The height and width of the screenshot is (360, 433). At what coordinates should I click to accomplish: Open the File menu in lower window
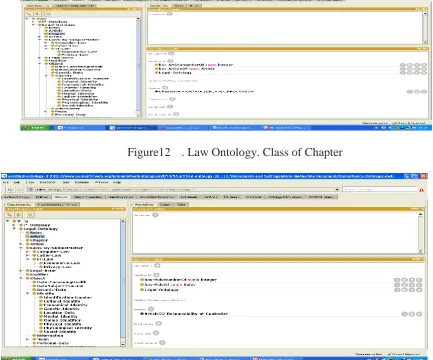(6, 183)
